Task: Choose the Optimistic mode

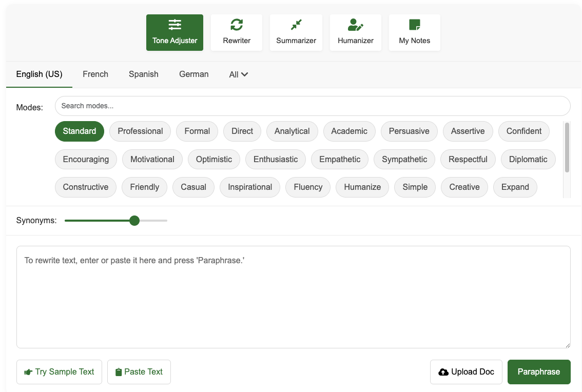Action: [x=214, y=159]
